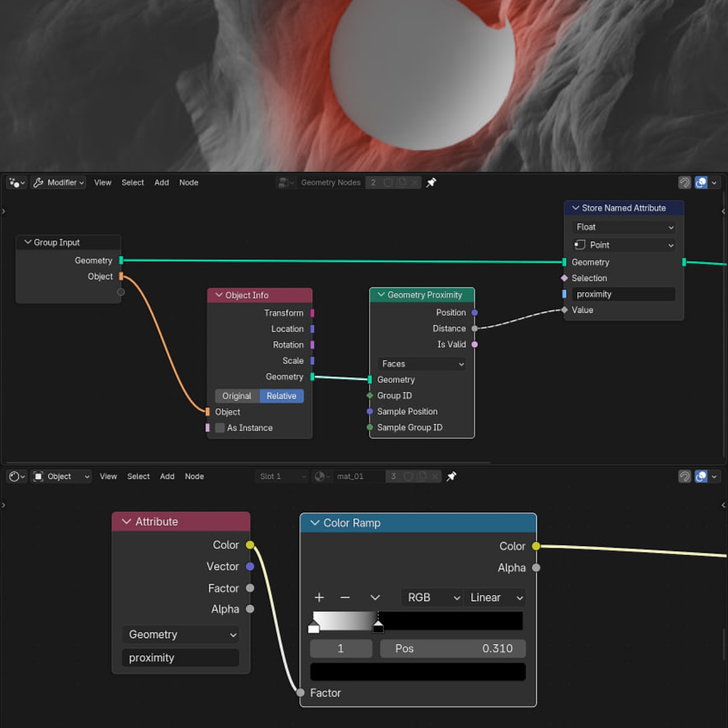
Task: Select the Original transform space option
Action: pyautogui.click(x=237, y=396)
